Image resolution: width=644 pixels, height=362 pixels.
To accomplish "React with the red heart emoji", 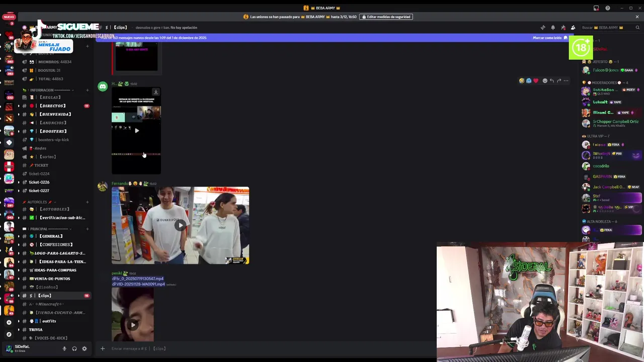I will [536, 80].
